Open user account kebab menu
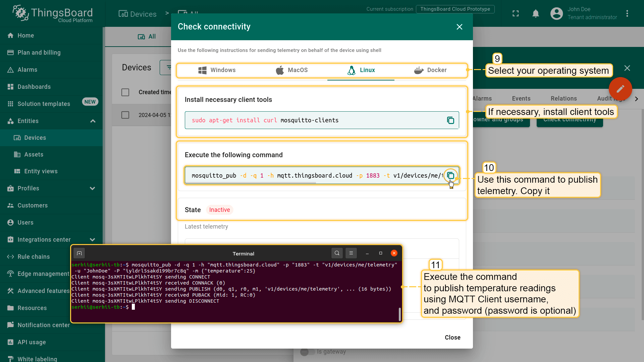This screenshot has height=362, width=644. 627,13
